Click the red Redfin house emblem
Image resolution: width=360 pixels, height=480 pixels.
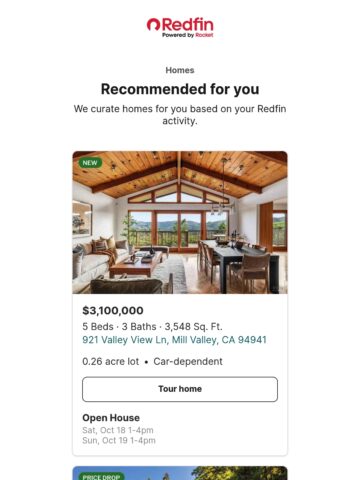click(153, 24)
